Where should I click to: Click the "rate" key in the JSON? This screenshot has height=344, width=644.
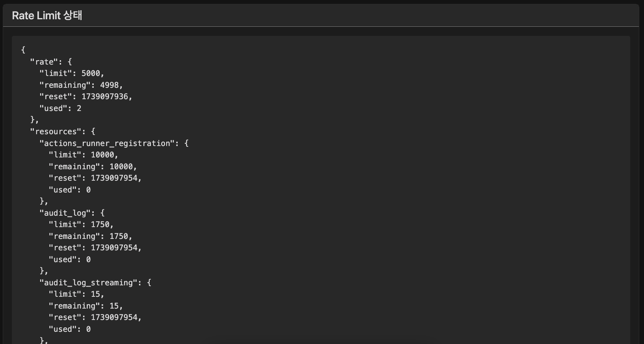point(44,62)
